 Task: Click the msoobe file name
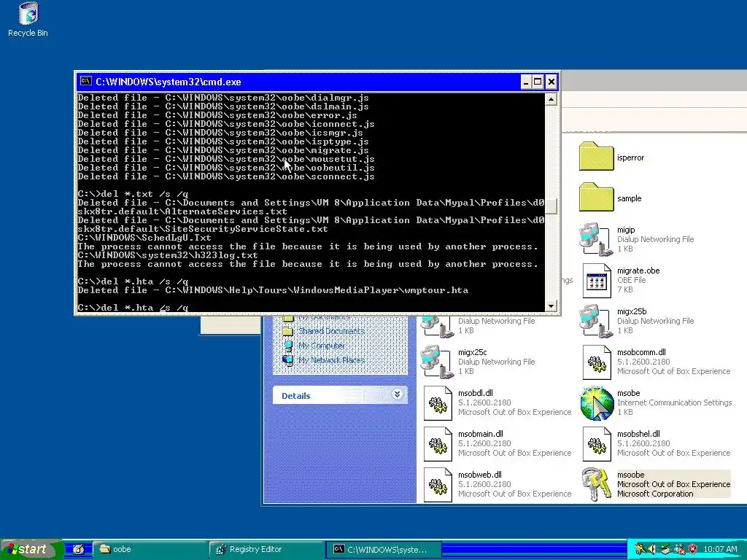pyautogui.click(x=630, y=475)
